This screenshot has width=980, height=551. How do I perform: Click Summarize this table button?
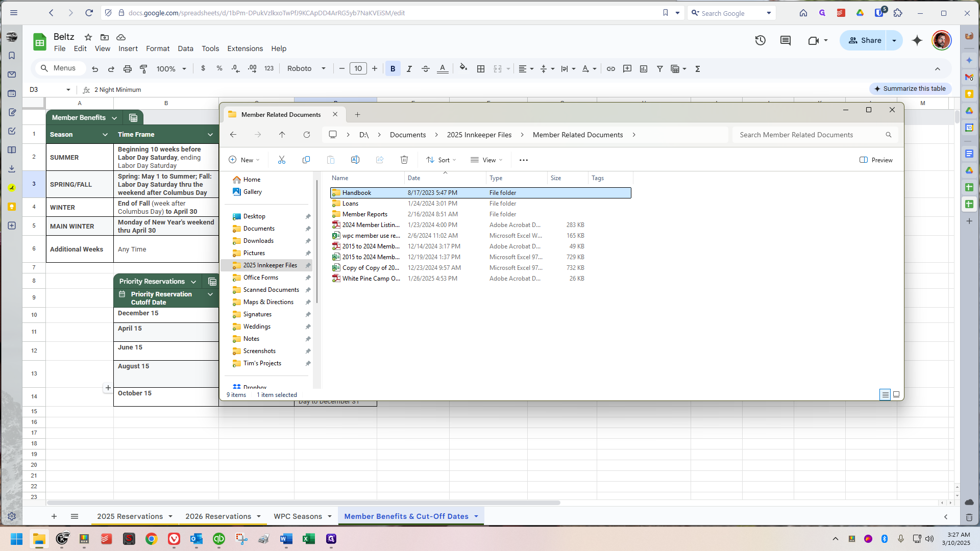point(910,89)
